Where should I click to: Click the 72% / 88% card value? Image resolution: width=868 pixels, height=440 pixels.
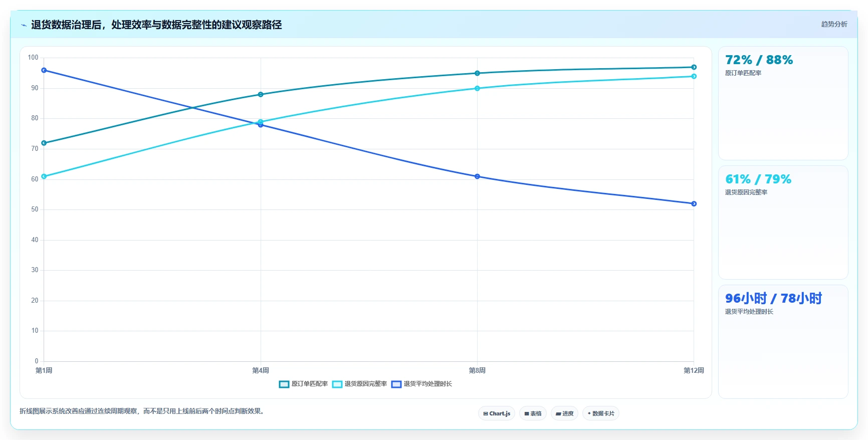tap(759, 60)
